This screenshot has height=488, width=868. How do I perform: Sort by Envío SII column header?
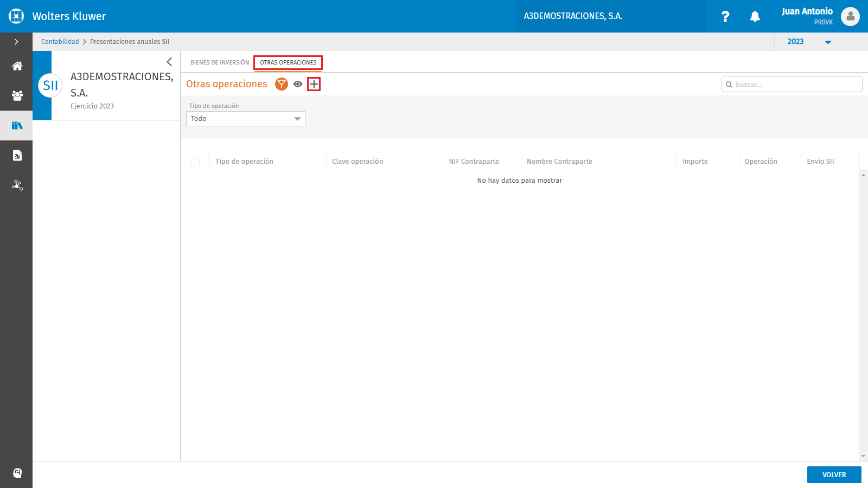pos(820,162)
